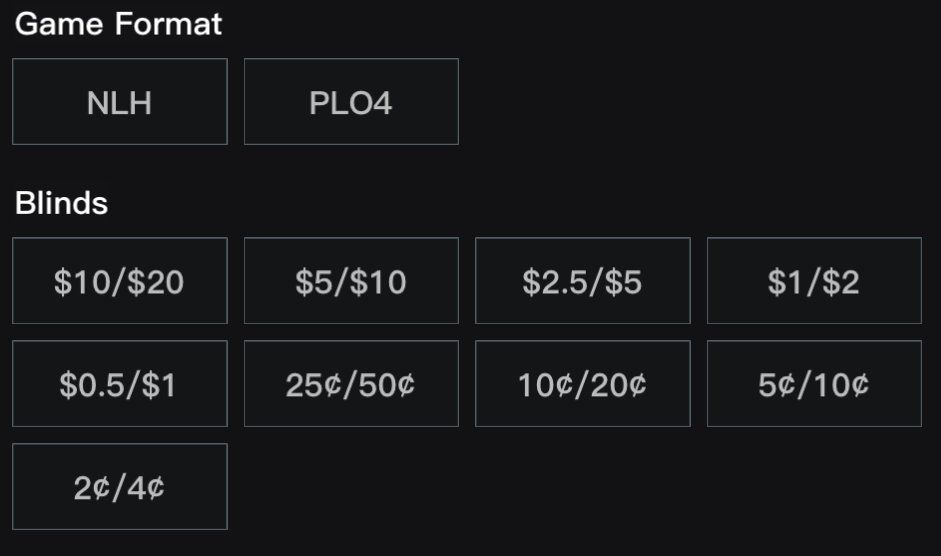
Task: Click the "Game Format" section heading
Action: [x=118, y=24]
